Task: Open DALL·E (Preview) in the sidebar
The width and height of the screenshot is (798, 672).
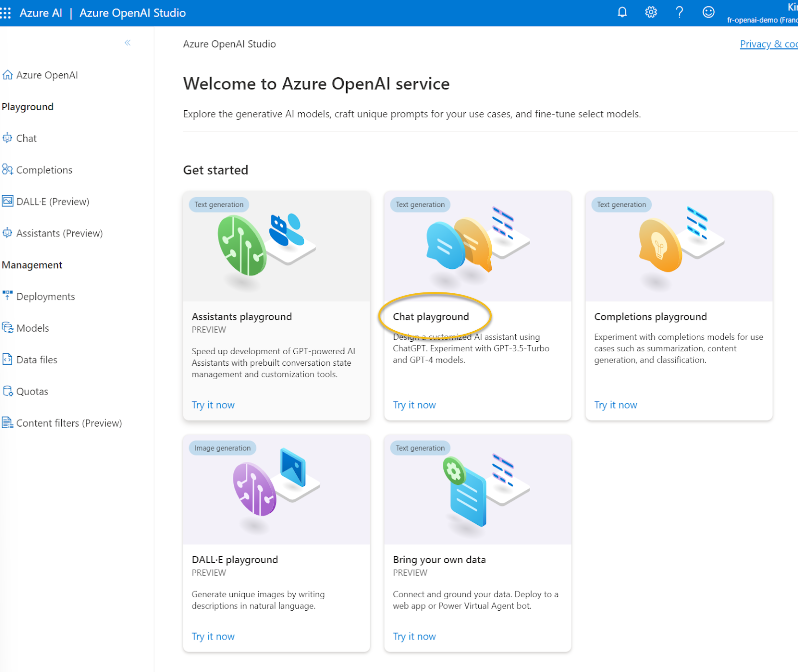Action: [x=53, y=202]
